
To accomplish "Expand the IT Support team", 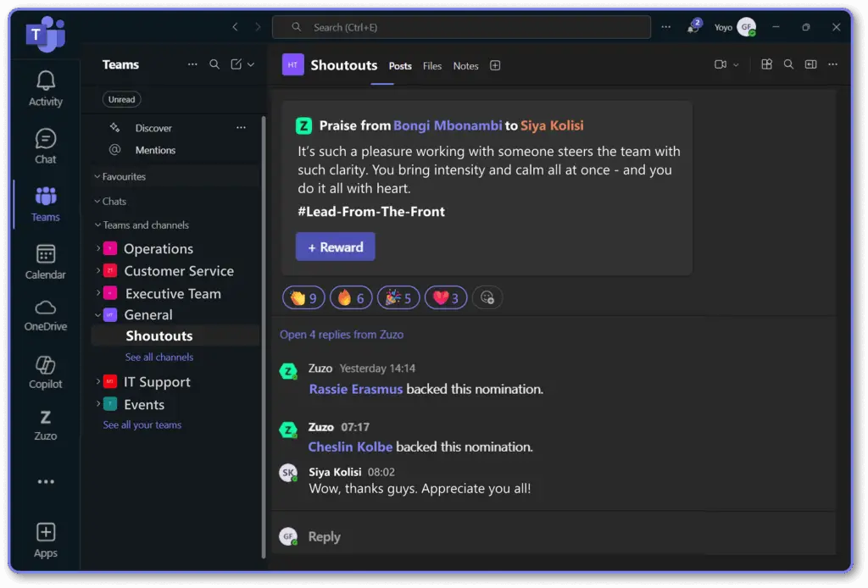I will point(97,382).
